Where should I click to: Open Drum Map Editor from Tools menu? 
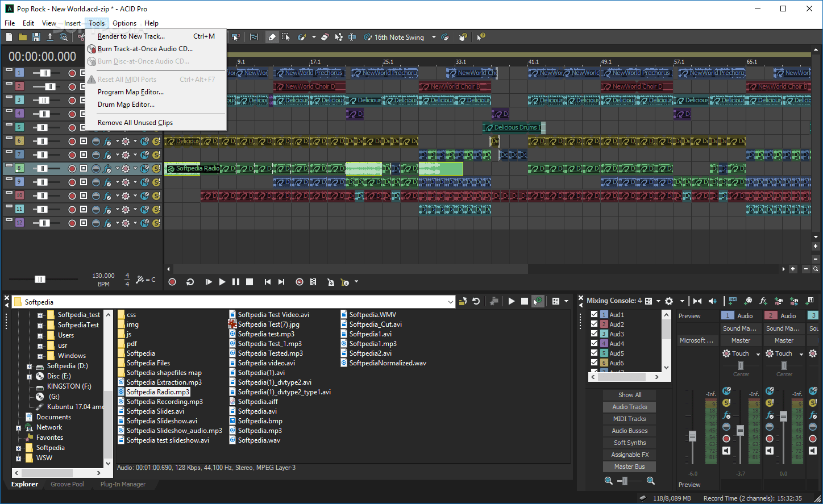(x=126, y=105)
